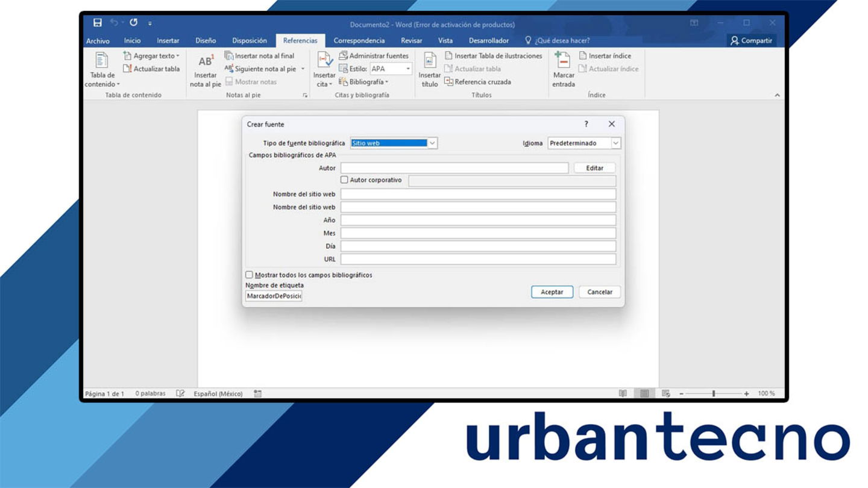
Task: Open the Archivo tab
Action: [98, 41]
